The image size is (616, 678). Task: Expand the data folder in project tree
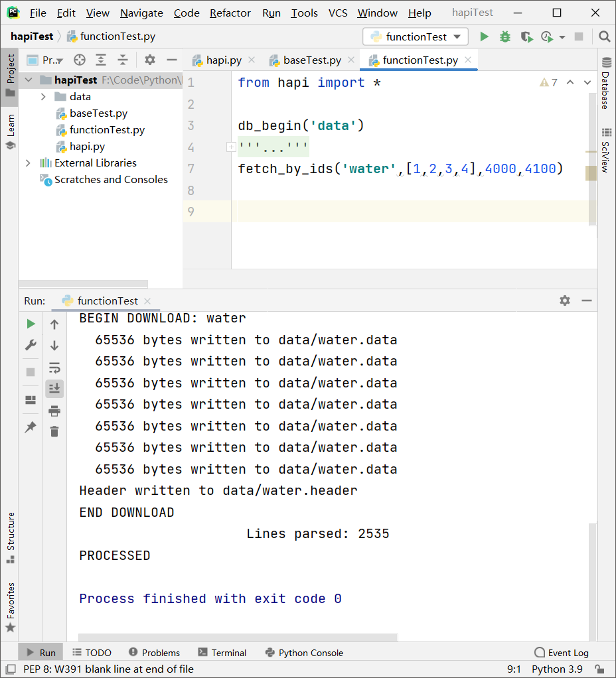coord(41,96)
